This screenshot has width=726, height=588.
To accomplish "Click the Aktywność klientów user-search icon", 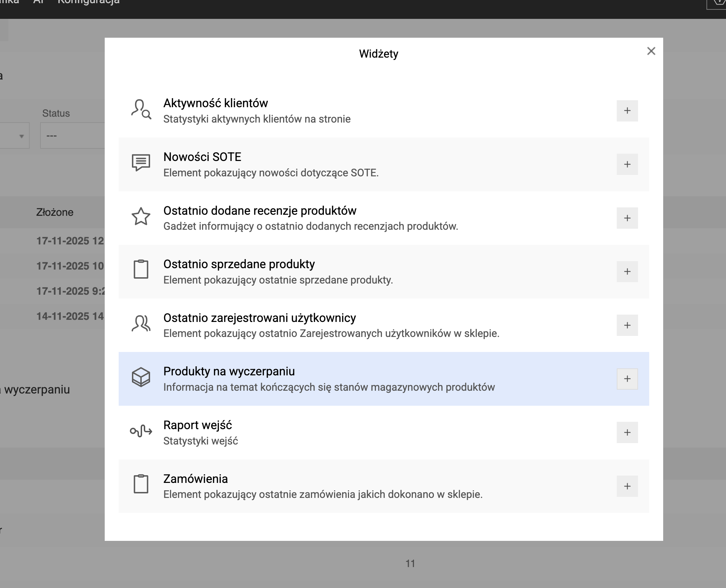I will [141, 110].
